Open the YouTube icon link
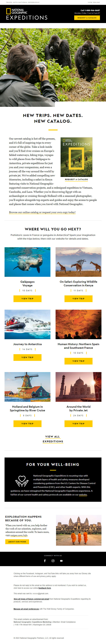 pos(61,561)
